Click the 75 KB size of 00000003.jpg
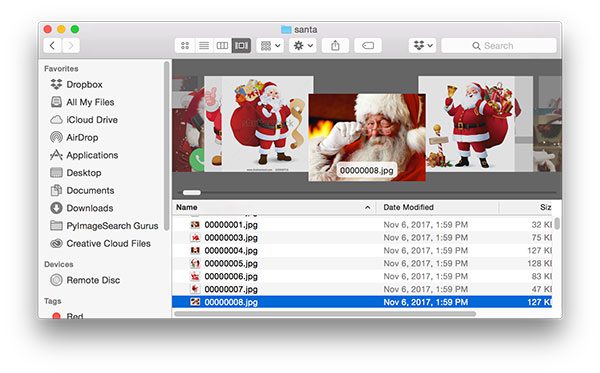The height and width of the screenshot is (373, 600). [541, 238]
